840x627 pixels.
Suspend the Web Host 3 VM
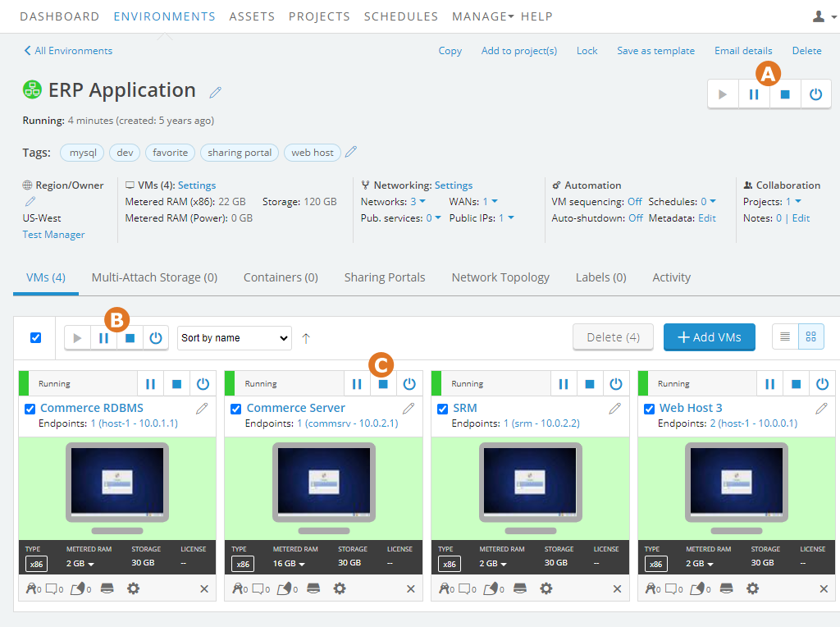coord(769,384)
